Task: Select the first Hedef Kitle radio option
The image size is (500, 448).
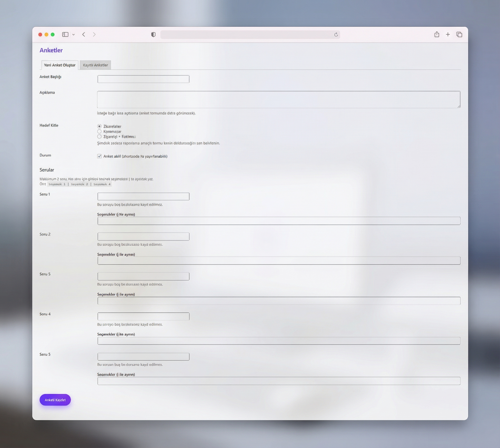Action: point(99,126)
